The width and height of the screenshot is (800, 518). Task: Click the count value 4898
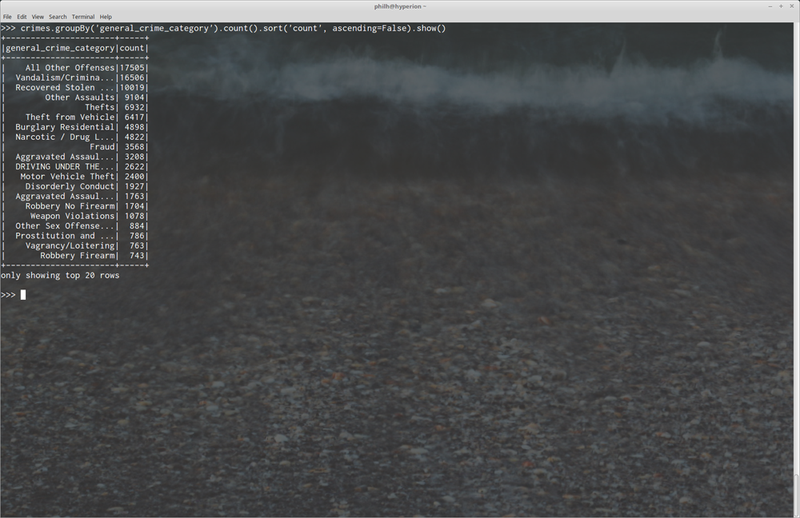135,127
